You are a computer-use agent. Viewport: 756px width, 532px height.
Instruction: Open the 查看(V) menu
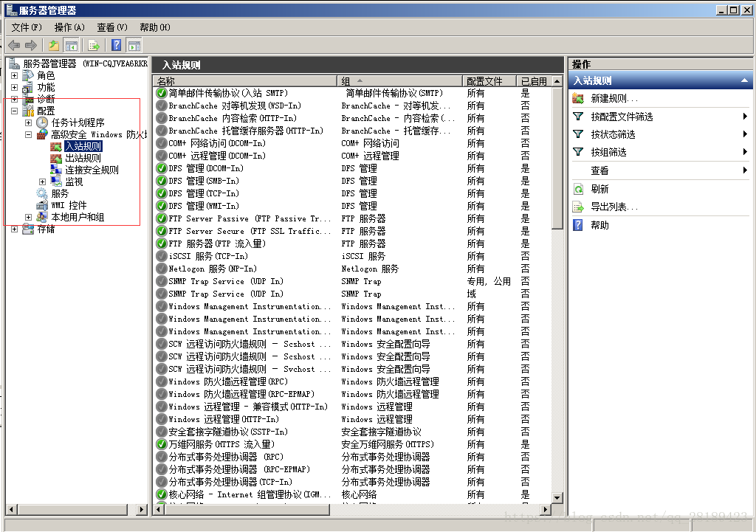pyautogui.click(x=112, y=27)
